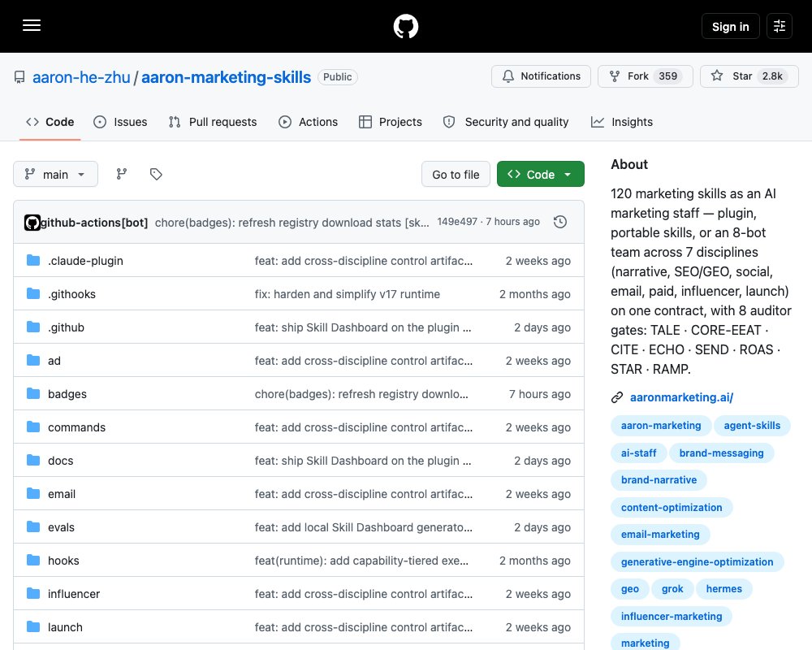812x650 pixels.
Task: Select the aaron-marketing topic tag
Action: click(661, 426)
